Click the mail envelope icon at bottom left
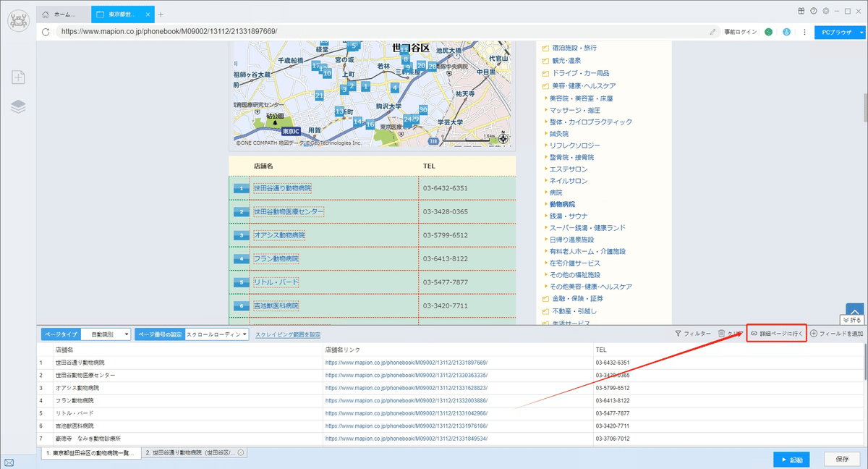This screenshot has height=469, width=868. point(9,462)
